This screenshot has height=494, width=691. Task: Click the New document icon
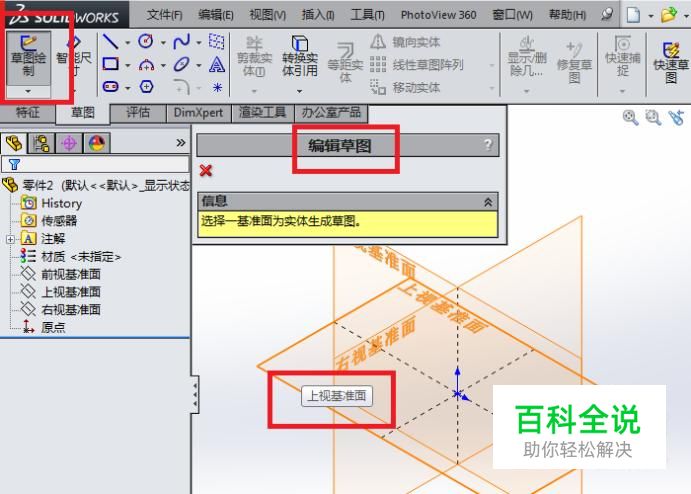633,15
